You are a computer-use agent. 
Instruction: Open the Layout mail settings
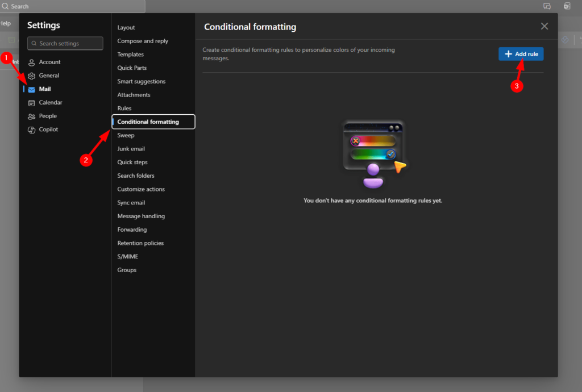click(126, 28)
